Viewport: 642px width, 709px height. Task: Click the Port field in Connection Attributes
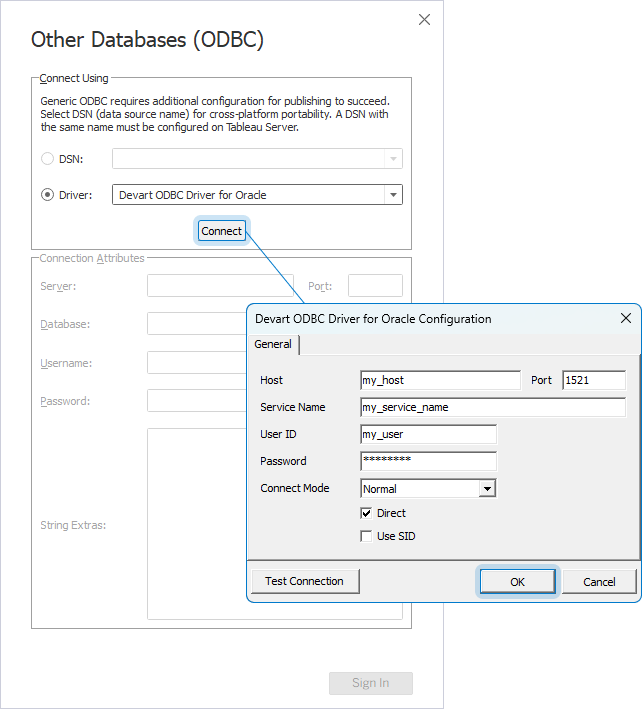pyautogui.click(x=375, y=285)
